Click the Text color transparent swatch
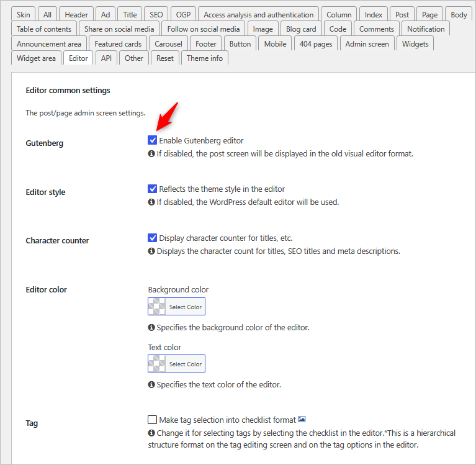Viewport: 476px width, 465px height. click(157, 364)
